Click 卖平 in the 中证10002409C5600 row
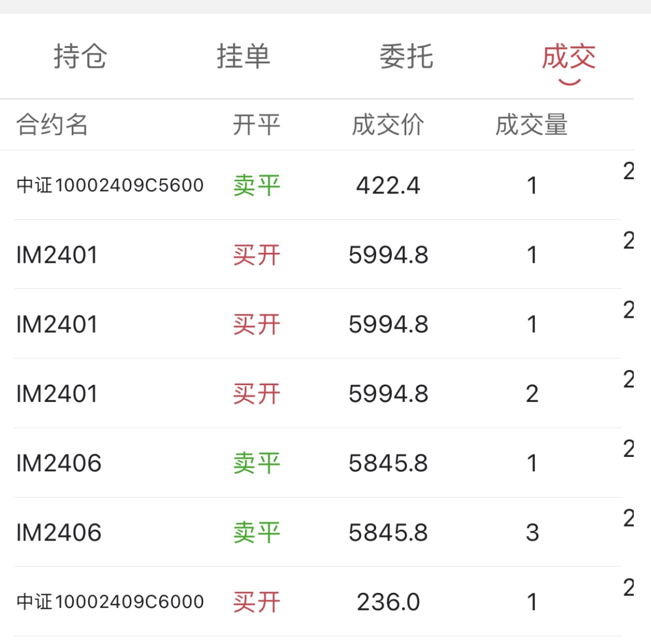This screenshot has height=644, width=651. [x=256, y=185]
